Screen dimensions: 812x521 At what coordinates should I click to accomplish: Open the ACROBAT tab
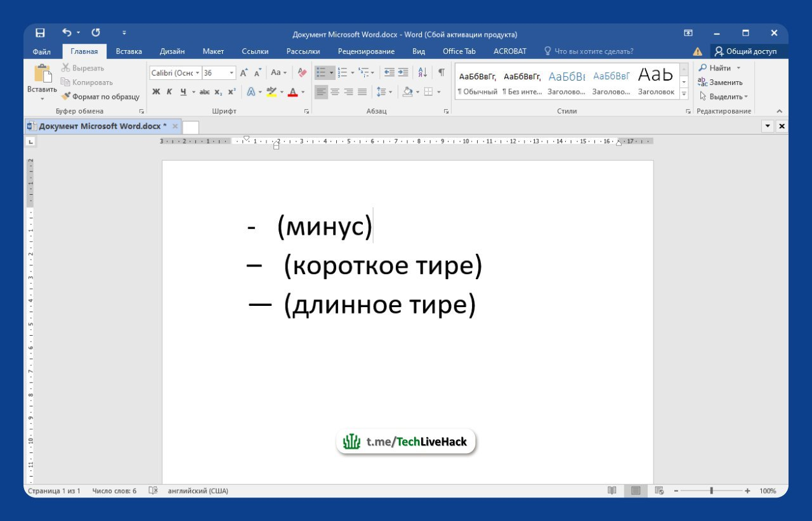click(x=509, y=51)
